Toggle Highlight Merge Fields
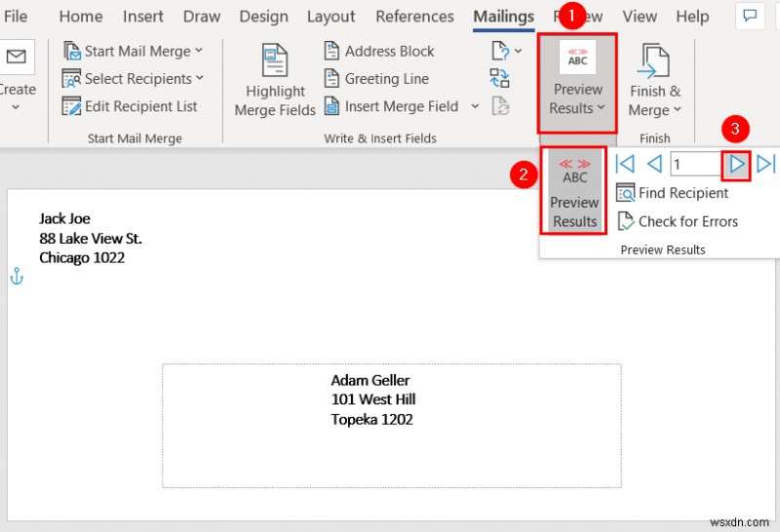 point(275,80)
